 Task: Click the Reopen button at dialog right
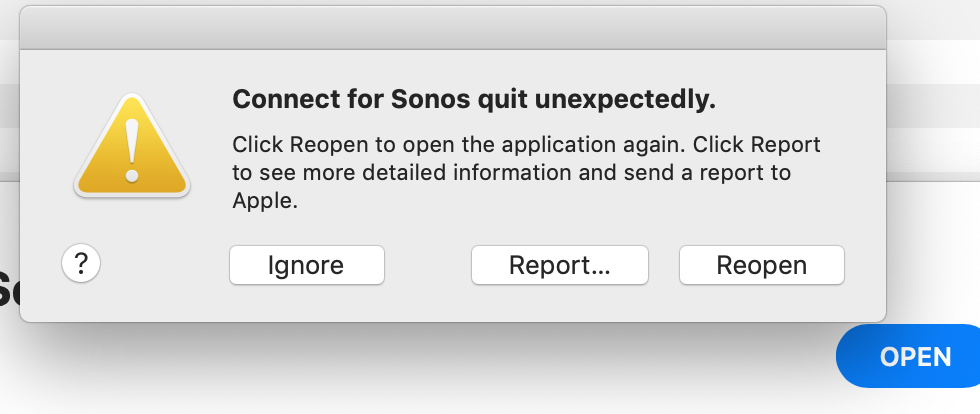coord(761,265)
